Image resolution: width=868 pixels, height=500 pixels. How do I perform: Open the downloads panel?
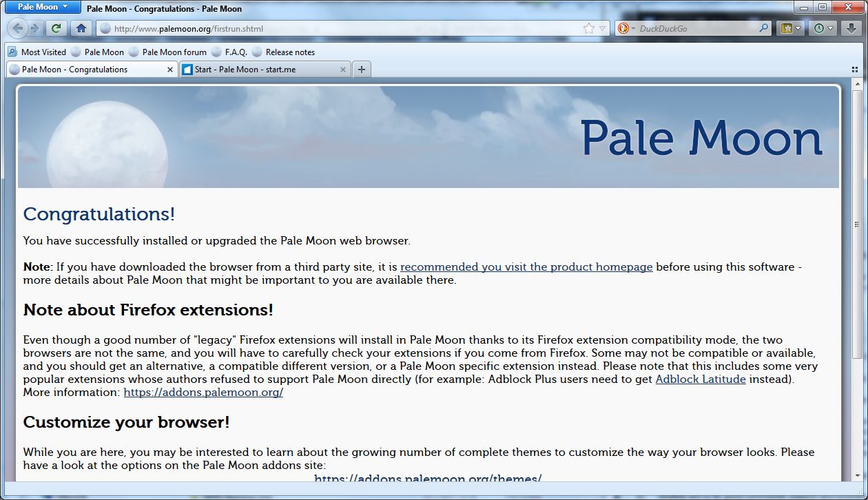(x=851, y=29)
